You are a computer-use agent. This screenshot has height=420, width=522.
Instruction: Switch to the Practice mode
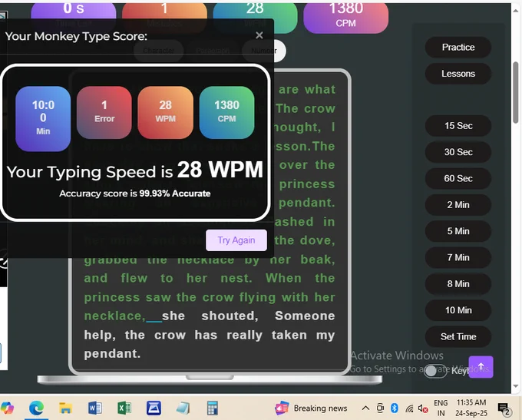[x=458, y=48]
